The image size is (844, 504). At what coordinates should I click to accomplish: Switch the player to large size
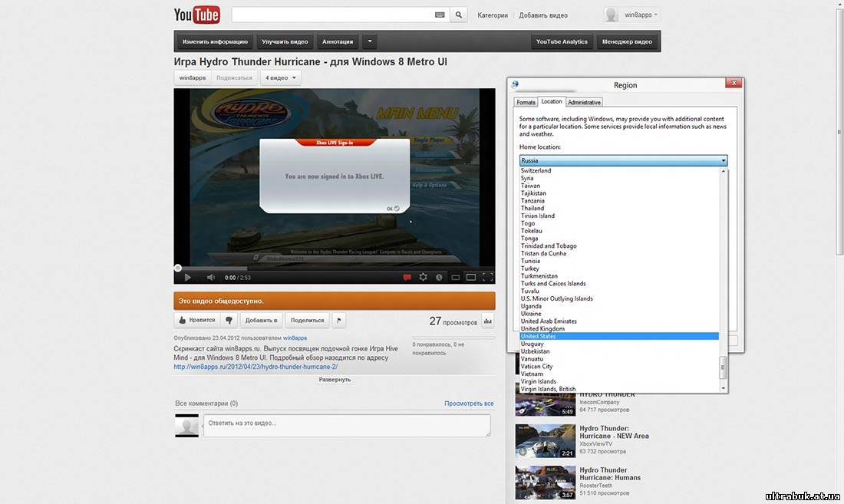471,278
